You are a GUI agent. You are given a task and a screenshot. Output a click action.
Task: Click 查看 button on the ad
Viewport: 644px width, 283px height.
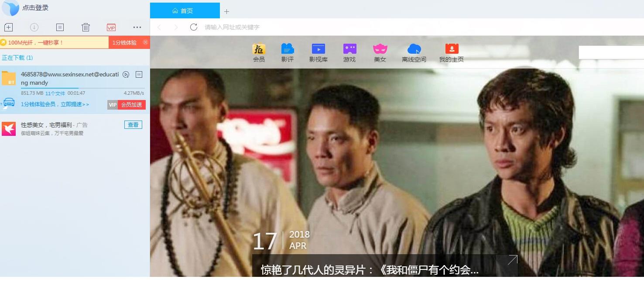(x=133, y=125)
